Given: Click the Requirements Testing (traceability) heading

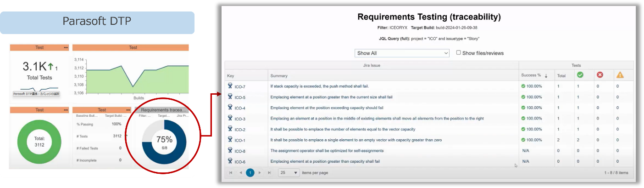Looking at the screenshot, I should tap(429, 17).
